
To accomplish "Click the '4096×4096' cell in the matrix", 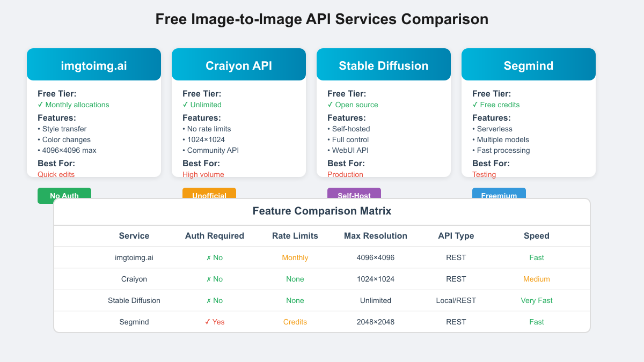I will click(376, 257).
